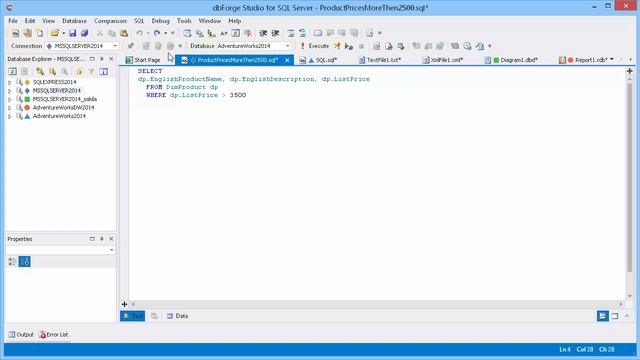Click the horizontal scrollbar of SQL editor
This screenshot has height=360, width=640.
click(x=377, y=304)
